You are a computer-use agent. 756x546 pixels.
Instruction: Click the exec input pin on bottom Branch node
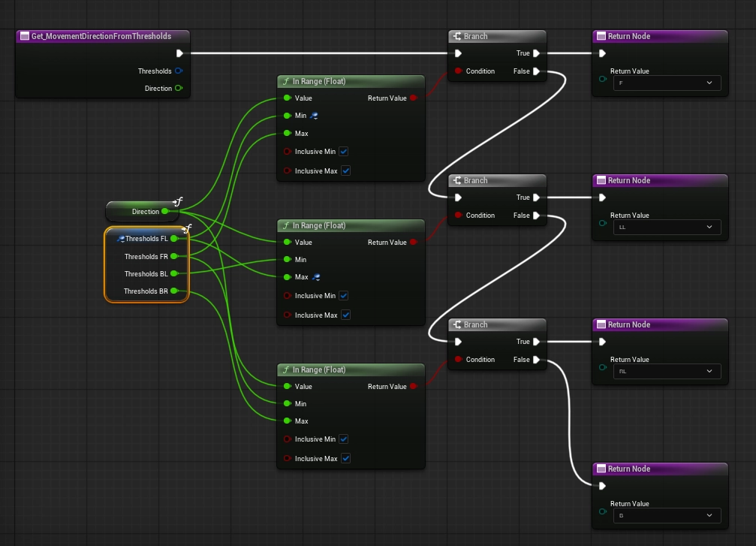pos(458,342)
